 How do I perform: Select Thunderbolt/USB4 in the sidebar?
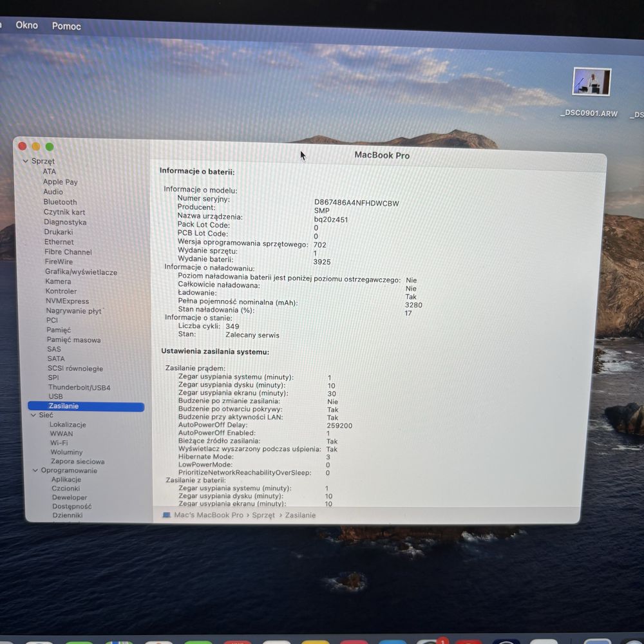(x=79, y=387)
